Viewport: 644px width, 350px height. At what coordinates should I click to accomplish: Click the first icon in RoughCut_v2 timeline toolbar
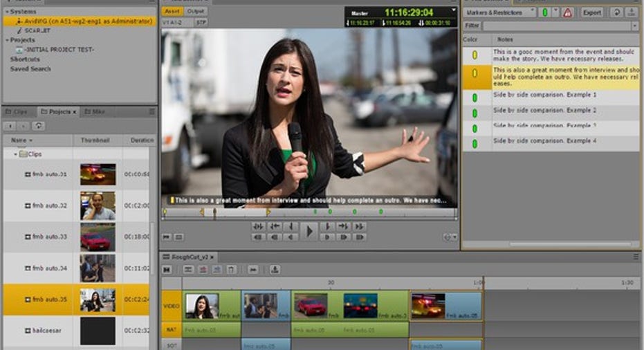pyautogui.click(x=167, y=269)
